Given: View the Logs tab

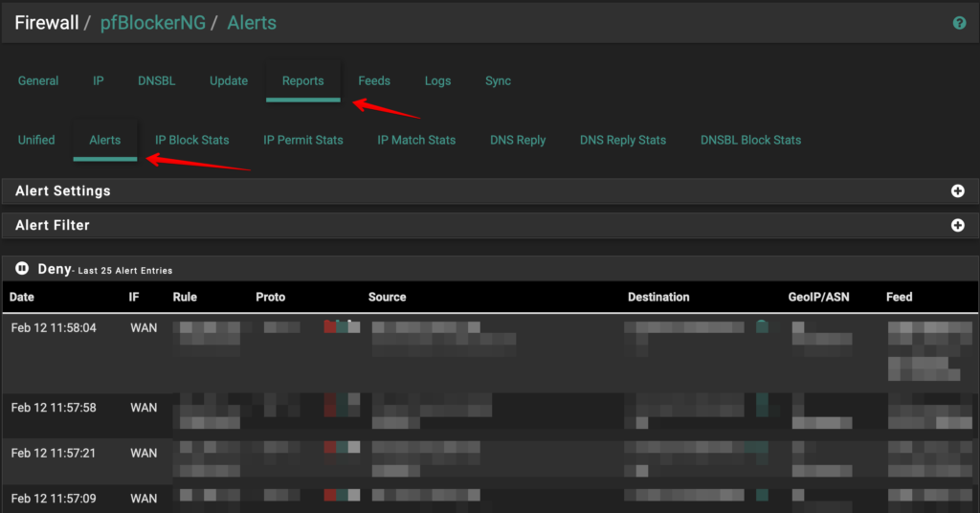Looking at the screenshot, I should click(x=437, y=80).
